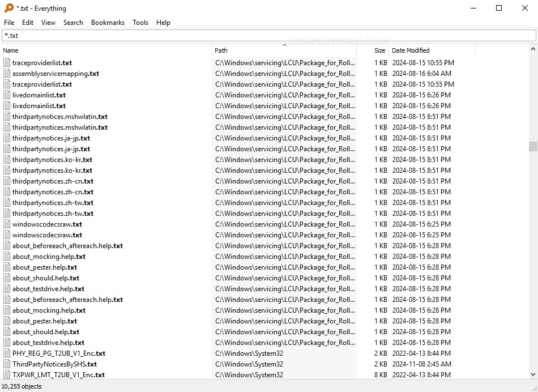Click the 2 KB size of ThirdPartyNoticesBySHS.txt
The image size is (538, 392).
coord(381,364)
